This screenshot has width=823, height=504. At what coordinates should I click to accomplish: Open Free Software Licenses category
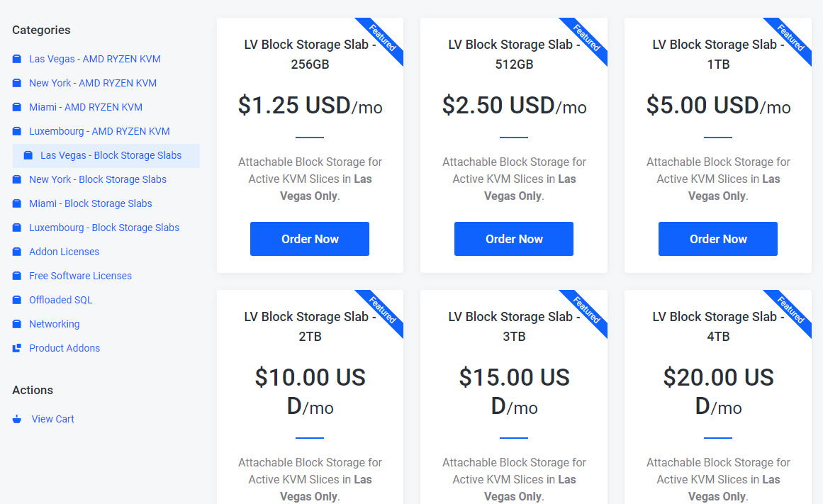click(80, 276)
